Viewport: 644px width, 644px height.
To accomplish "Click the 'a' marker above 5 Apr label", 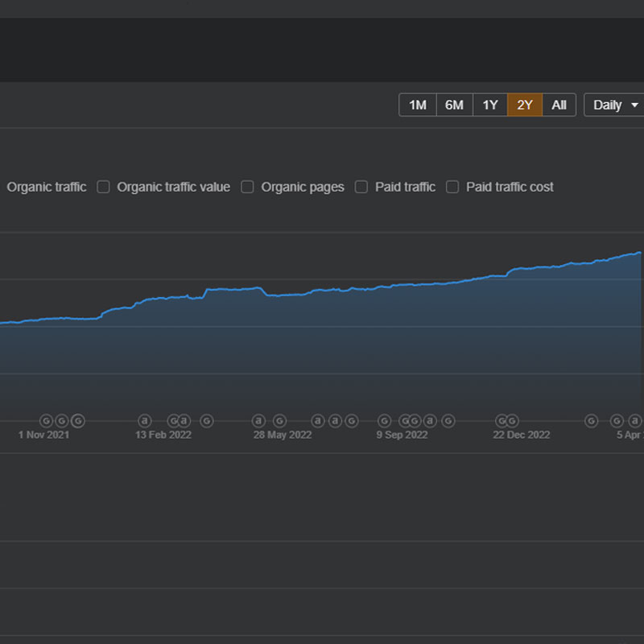I will click(x=635, y=420).
